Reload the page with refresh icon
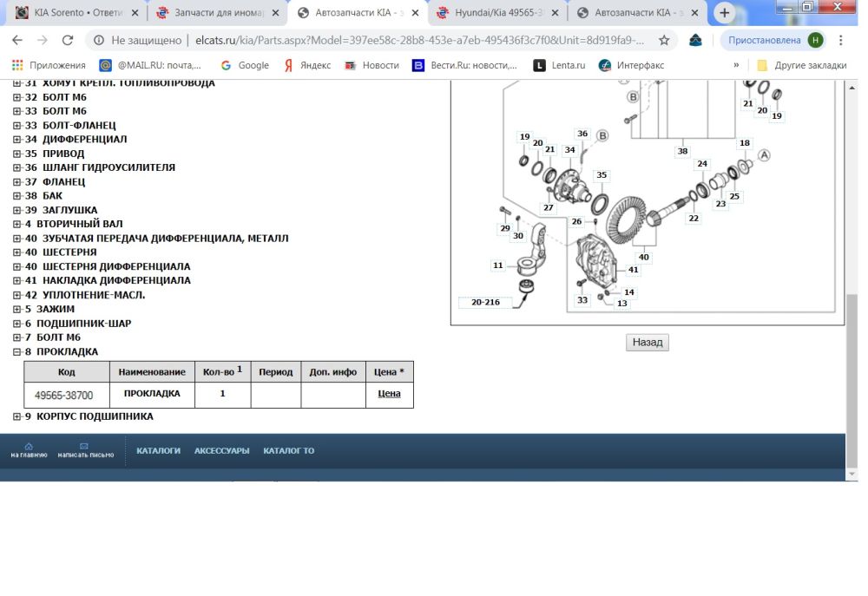The height and width of the screenshot is (596, 868). coord(68,41)
